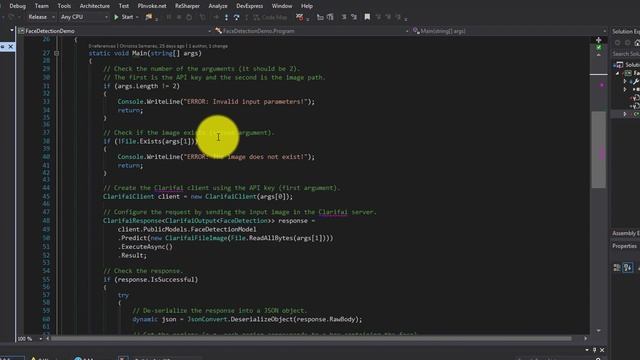The image size is (640, 360).
Task: Expand the References node in Solution Explorer
Action: 625,89
